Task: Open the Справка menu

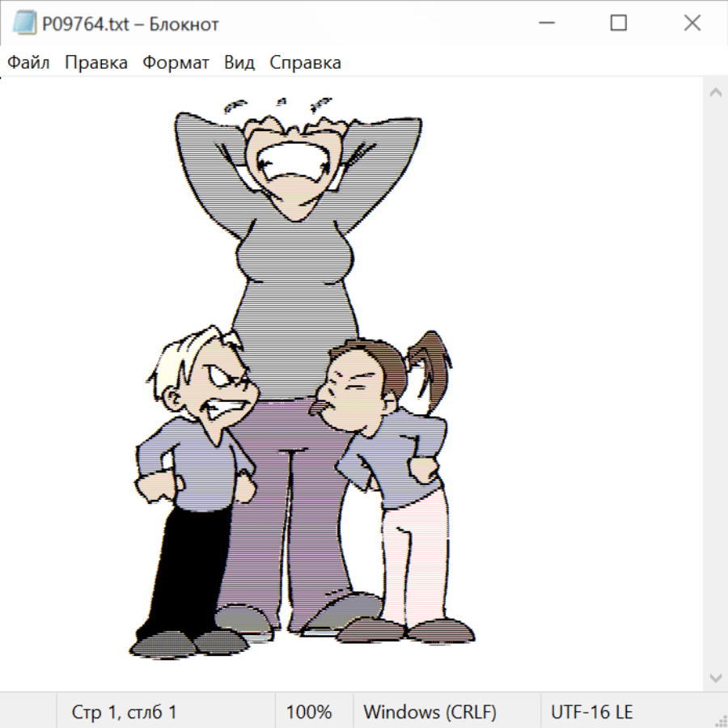Action: click(305, 62)
